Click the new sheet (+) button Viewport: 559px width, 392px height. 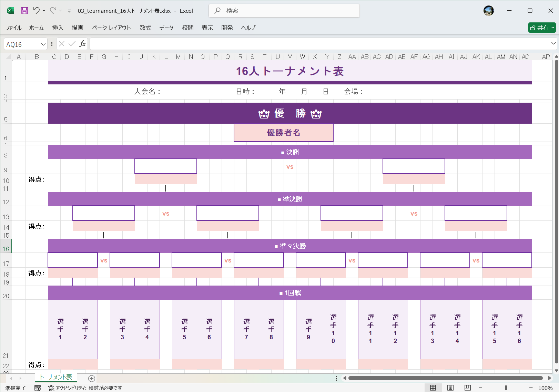[91, 379]
